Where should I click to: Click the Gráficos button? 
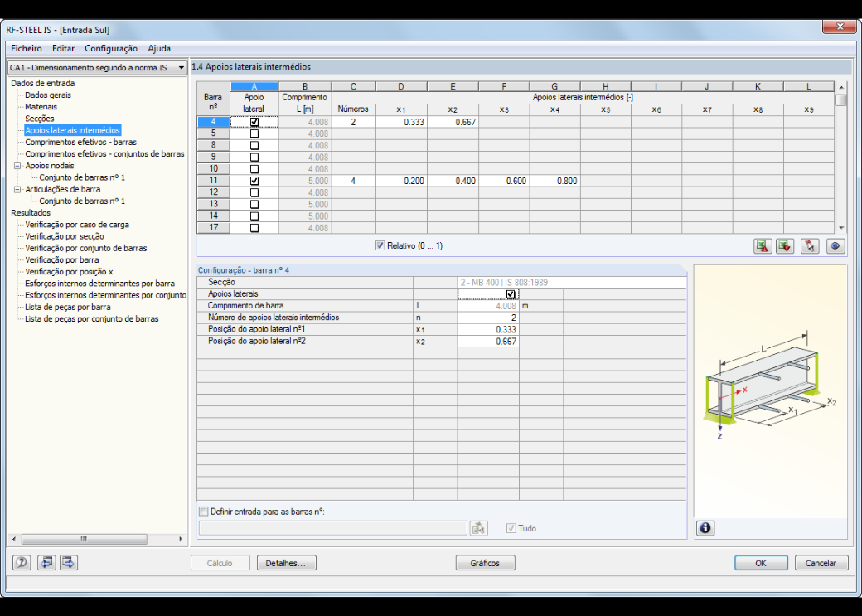(486, 563)
